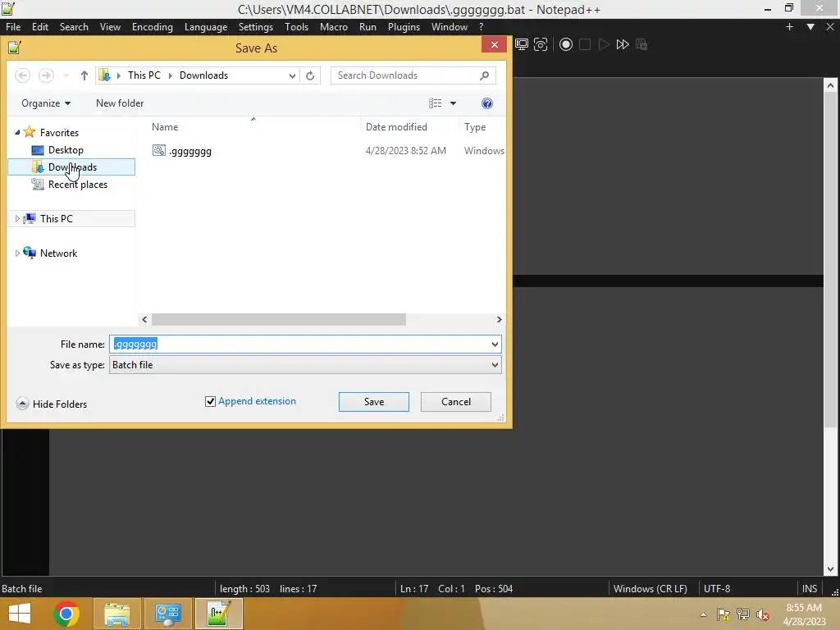Select Desktop in Favorites
Image resolution: width=840 pixels, height=630 pixels.
click(x=66, y=150)
